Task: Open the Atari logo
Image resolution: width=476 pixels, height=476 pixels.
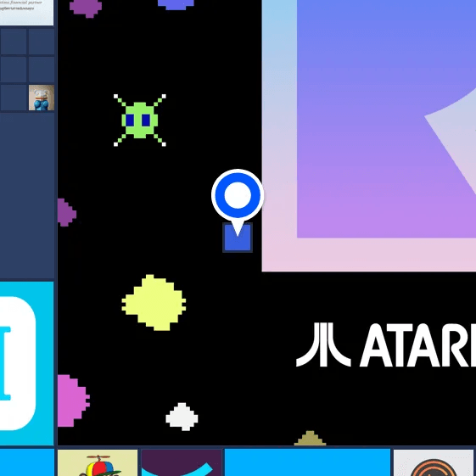Action: [x=386, y=345]
